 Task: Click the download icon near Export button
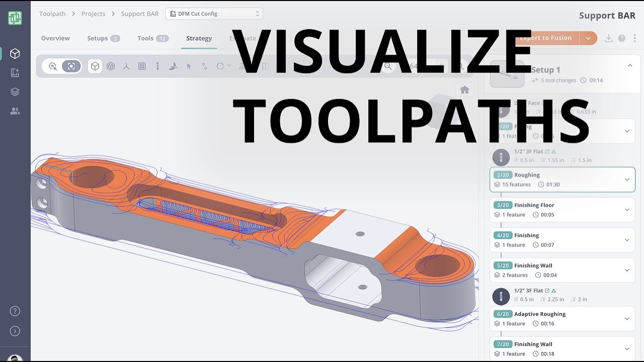(x=608, y=38)
